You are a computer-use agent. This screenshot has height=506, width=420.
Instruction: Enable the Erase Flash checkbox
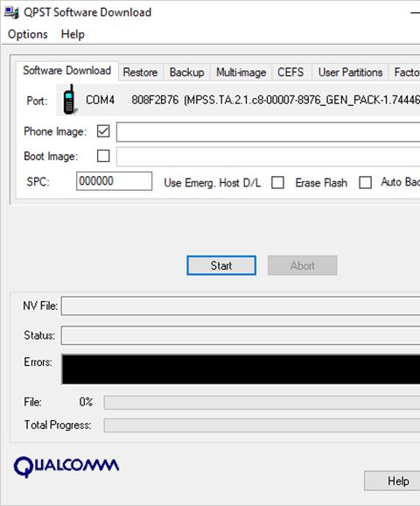[365, 182]
